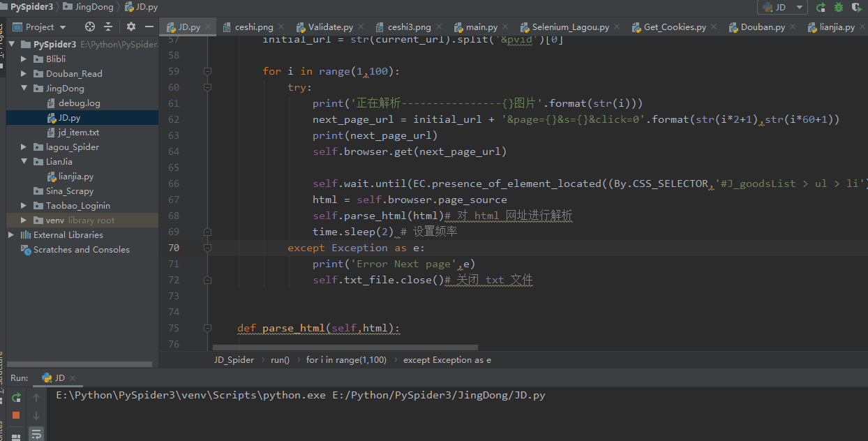Expand the Blibli folder arrow
Image resolution: width=868 pixels, height=441 pixels.
click(x=24, y=59)
